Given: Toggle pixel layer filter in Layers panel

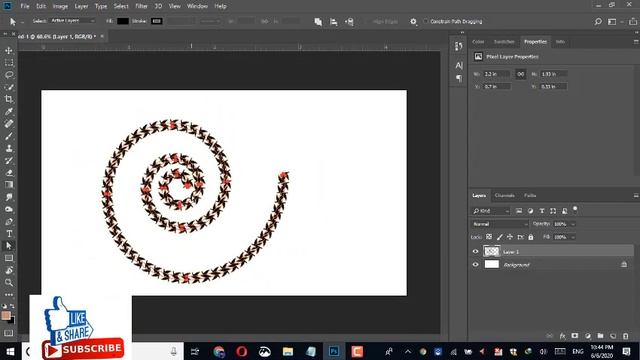Looking at the screenshot, I should tap(519, 211).
